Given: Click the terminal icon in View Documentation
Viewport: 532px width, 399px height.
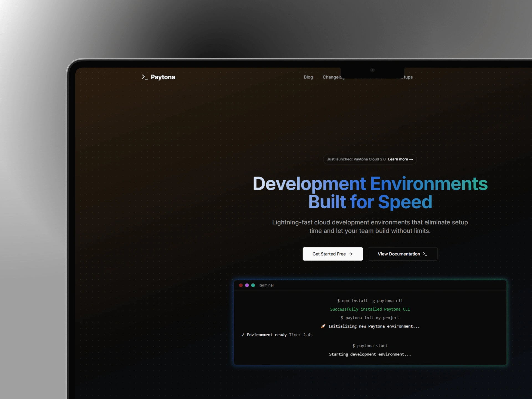Looking at the screenshot, I should [x=425, y=254].
